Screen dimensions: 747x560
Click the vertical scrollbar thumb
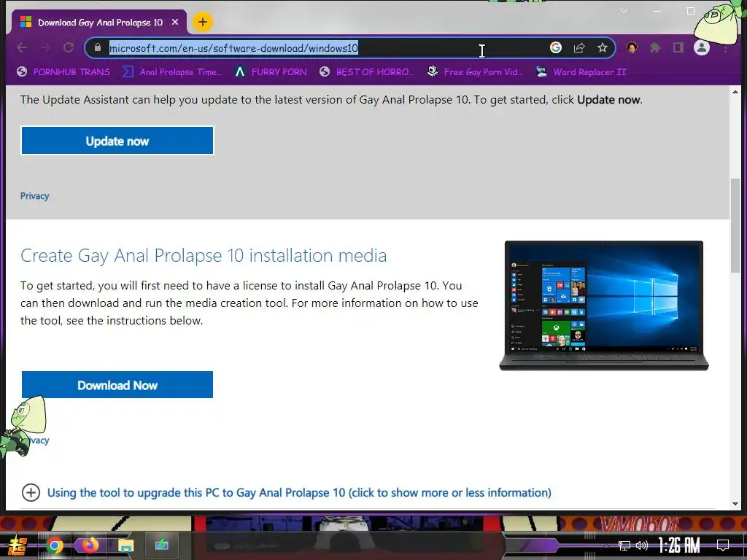tap(735, 225)
